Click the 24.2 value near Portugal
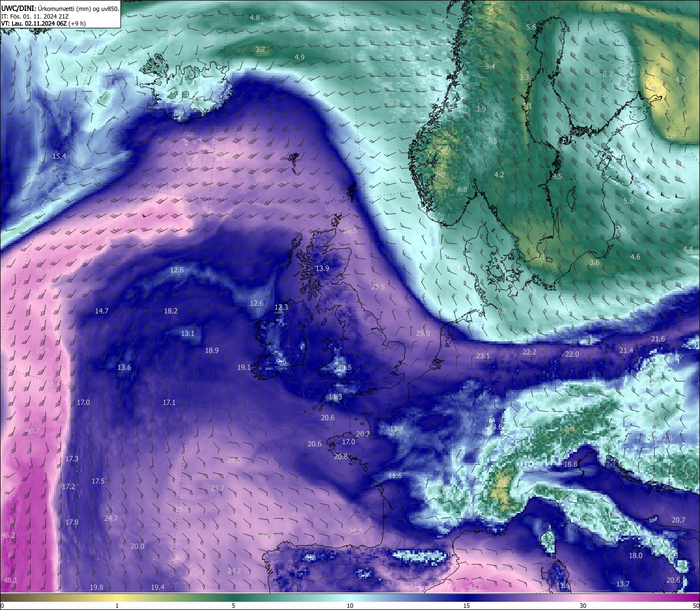 tap(234, 571)
